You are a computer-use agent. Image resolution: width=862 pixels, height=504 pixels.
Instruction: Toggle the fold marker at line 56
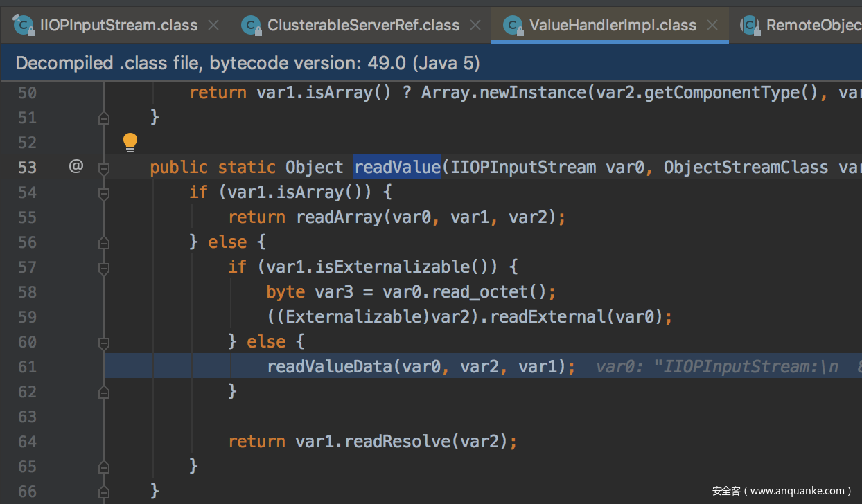point(104,242)
